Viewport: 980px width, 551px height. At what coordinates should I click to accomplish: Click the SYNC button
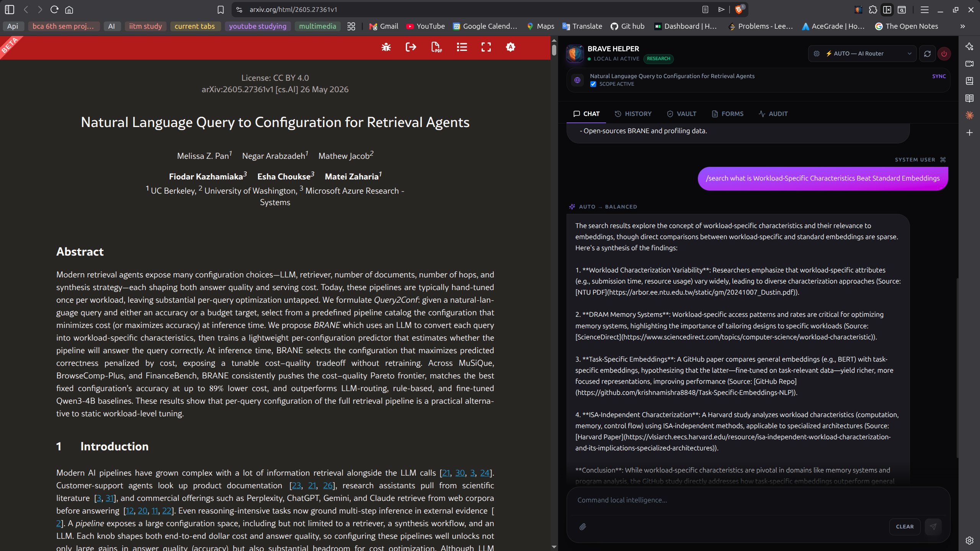click(939, 77)
